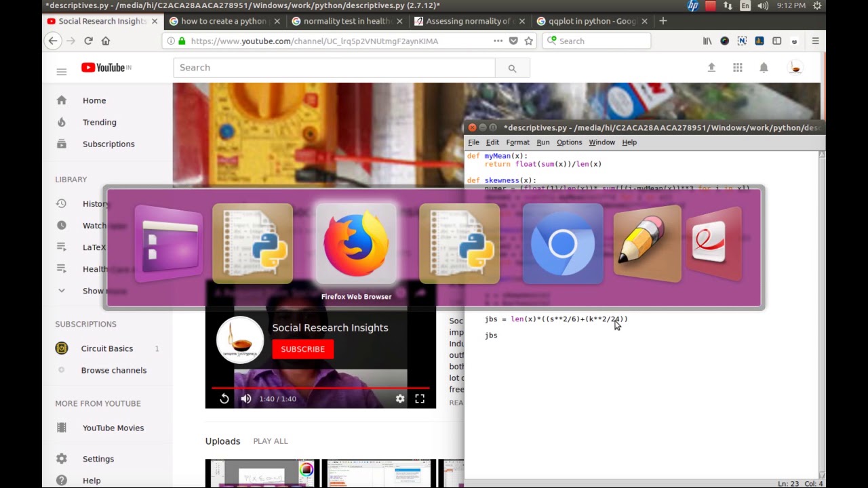Image resolution: width=868 pixels, height=488 pixels.
Task: Replay the channel trailer video
Action: (224, 399)
